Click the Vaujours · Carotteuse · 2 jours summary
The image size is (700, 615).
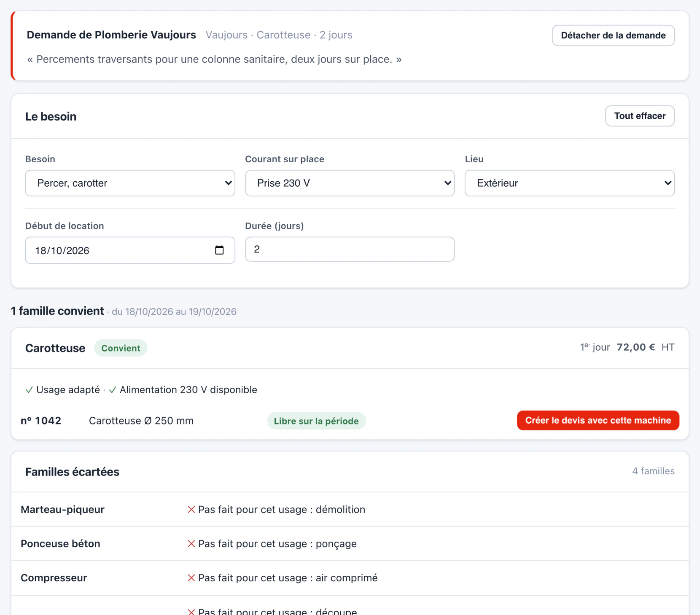(279, 35)
